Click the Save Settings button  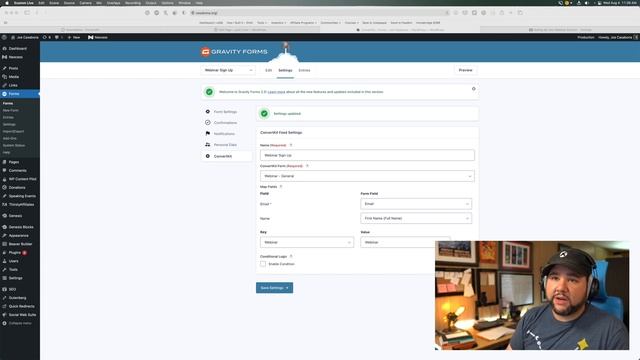pyautogui.click(x=274, y=288)
